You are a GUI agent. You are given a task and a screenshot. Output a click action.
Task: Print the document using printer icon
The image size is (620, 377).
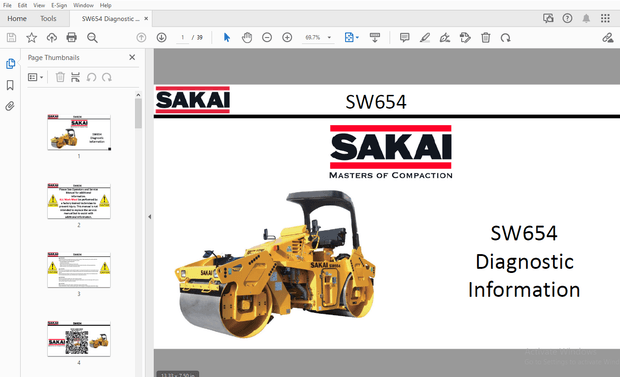72,38
